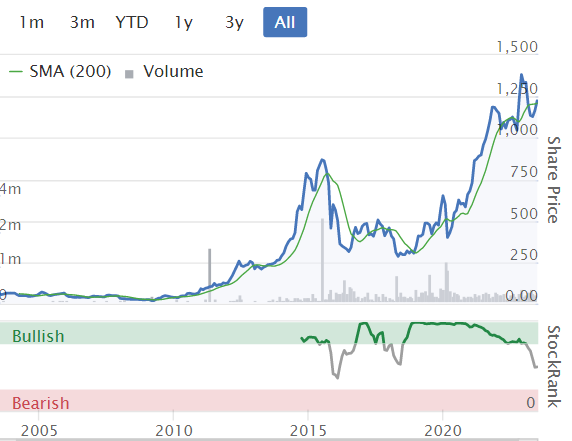Select the 1y time range
572x441 pixels.
tap(183, 23)
